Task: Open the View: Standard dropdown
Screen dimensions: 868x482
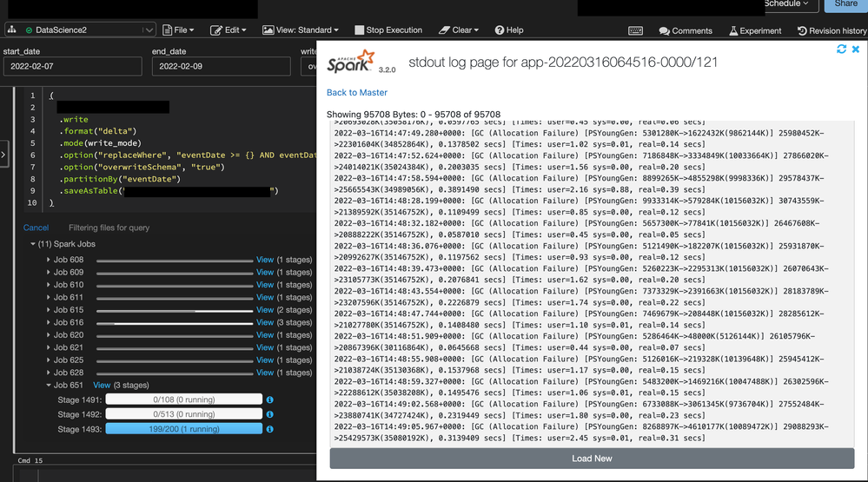Action: point(301,30)
